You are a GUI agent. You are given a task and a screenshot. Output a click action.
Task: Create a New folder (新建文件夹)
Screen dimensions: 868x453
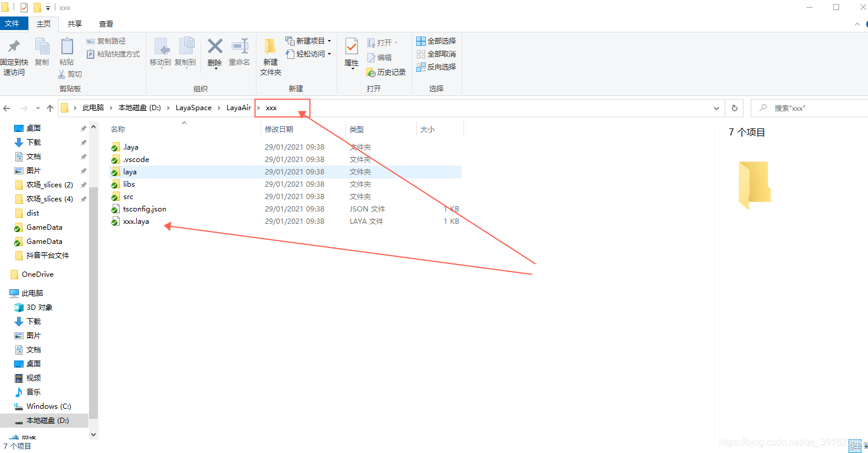[271, 57]
